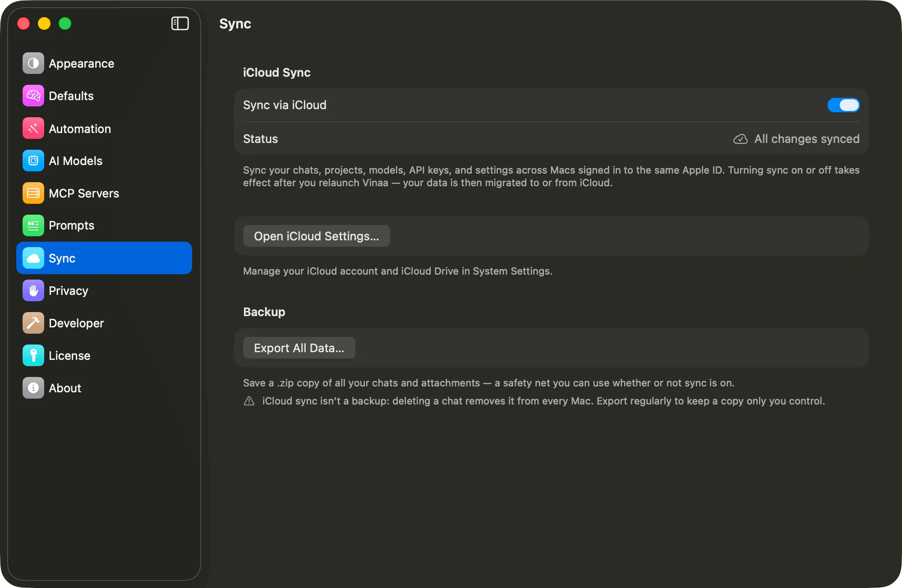Select the Sync sidebar row
902x588 pixels.
(104, 258)
